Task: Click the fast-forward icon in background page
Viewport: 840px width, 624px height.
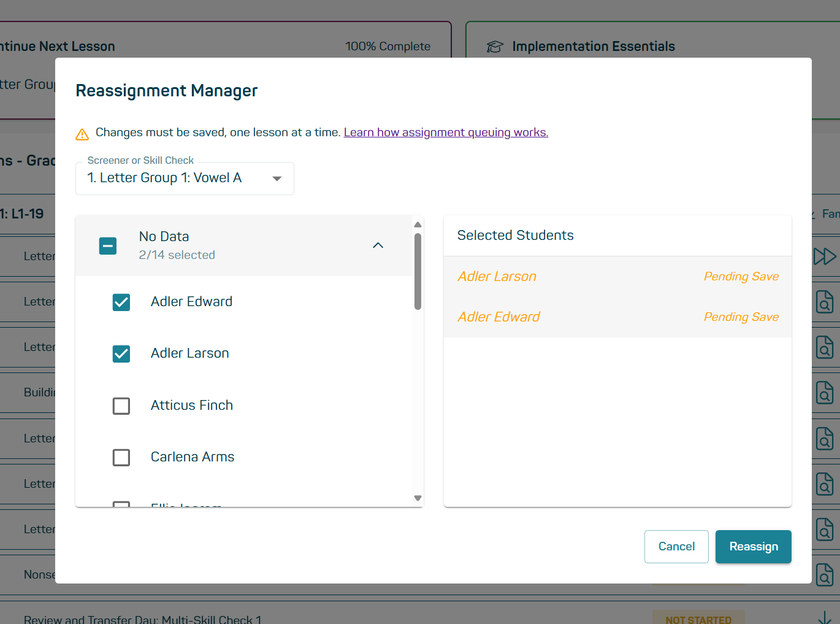Action: (x=825, y=256)
